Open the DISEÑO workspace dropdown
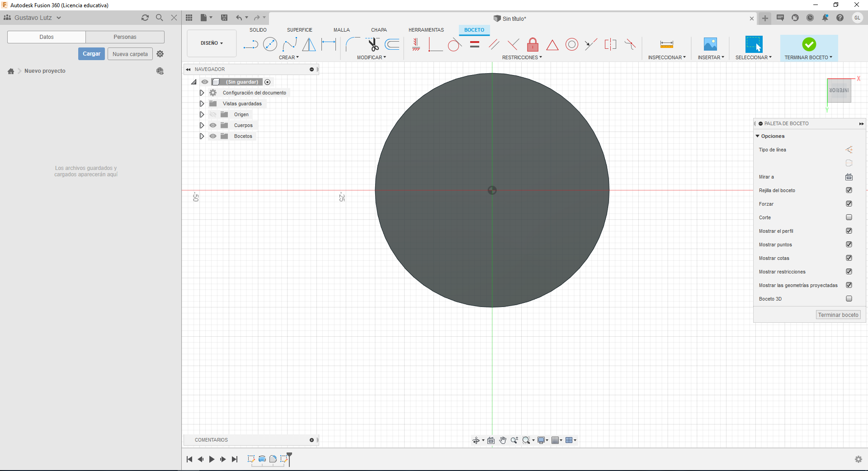This screenshot has width=868, height=471. click(x=212, y=43)
